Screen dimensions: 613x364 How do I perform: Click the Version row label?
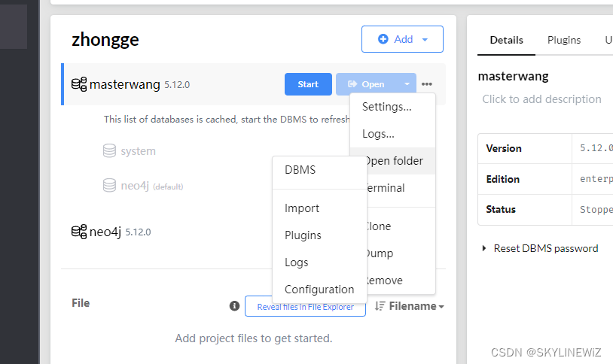click(x=504, y=148)
